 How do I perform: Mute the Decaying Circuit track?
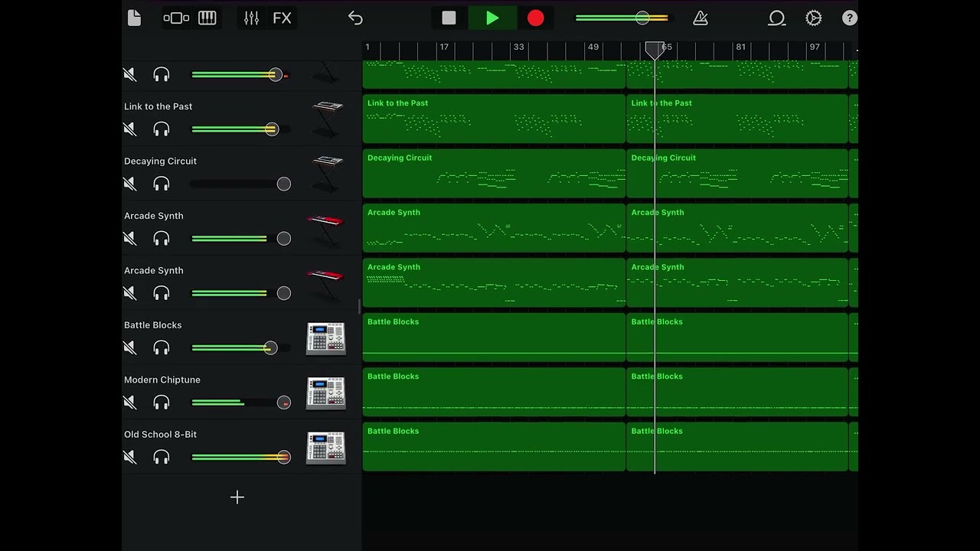(130, 184)
